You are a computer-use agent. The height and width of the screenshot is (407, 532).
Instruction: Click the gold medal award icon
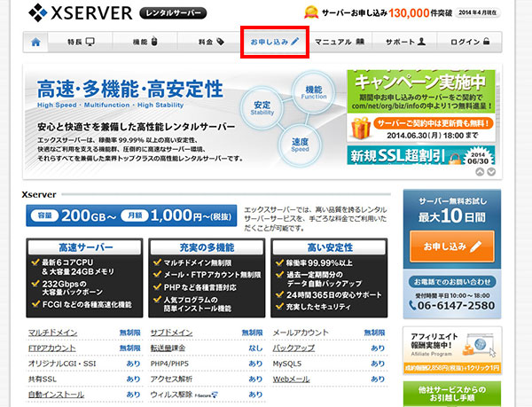[311, 12]
